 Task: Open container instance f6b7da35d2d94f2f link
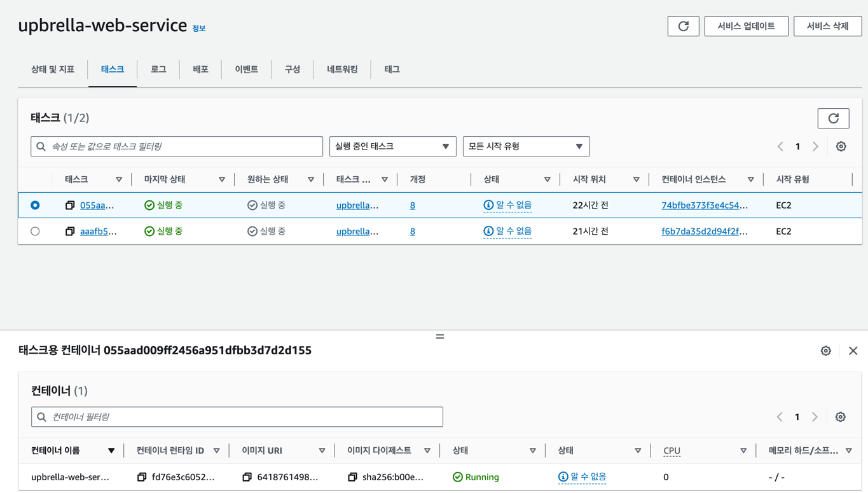705,232
